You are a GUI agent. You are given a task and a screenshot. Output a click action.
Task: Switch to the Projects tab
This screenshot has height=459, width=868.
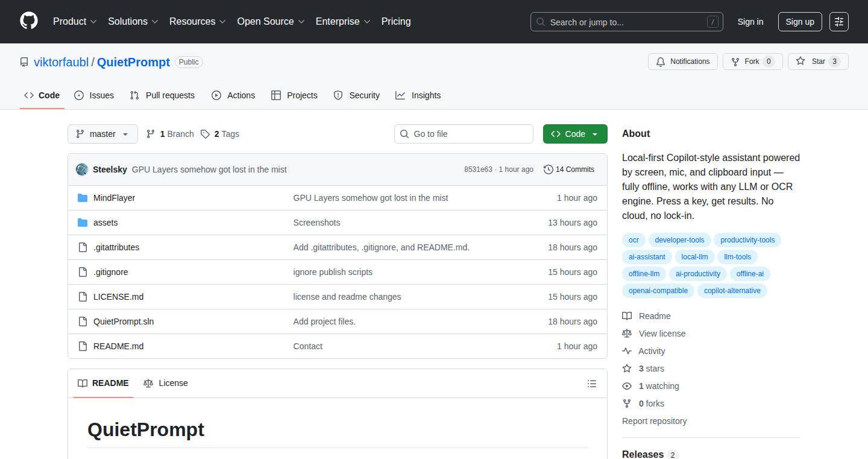click(x=294, y=95)
